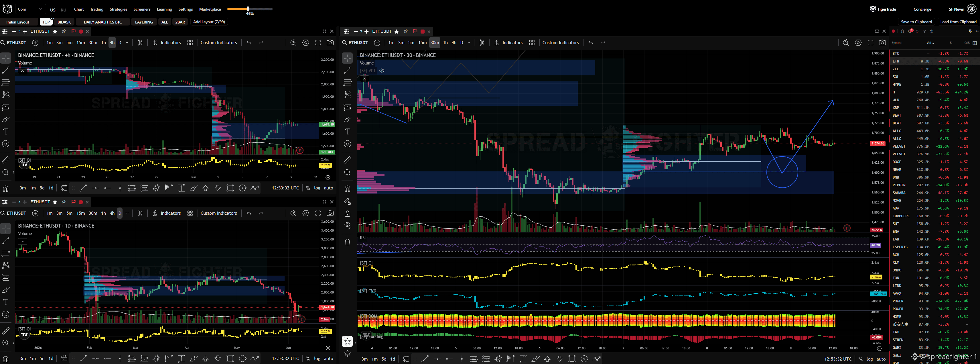Open the object tree layers icon in the 30m chart
This screenshot has width=980, height=364.
347,354
